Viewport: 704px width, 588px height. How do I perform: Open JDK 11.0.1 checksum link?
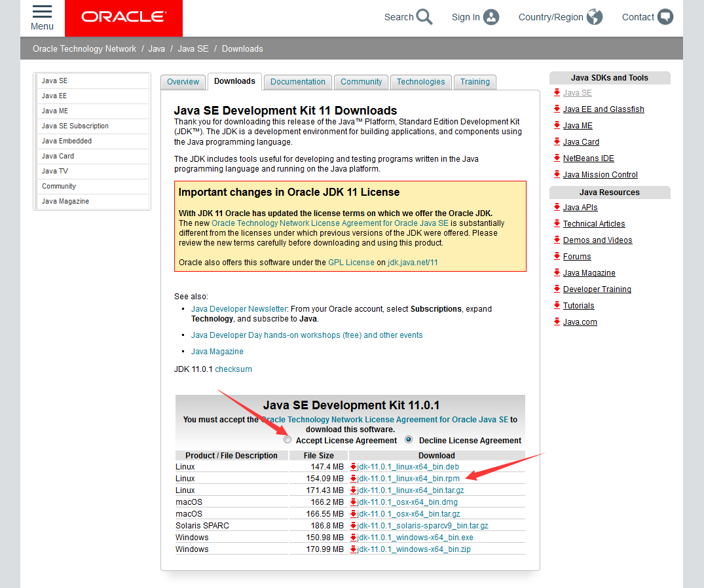tap(234, 369)
